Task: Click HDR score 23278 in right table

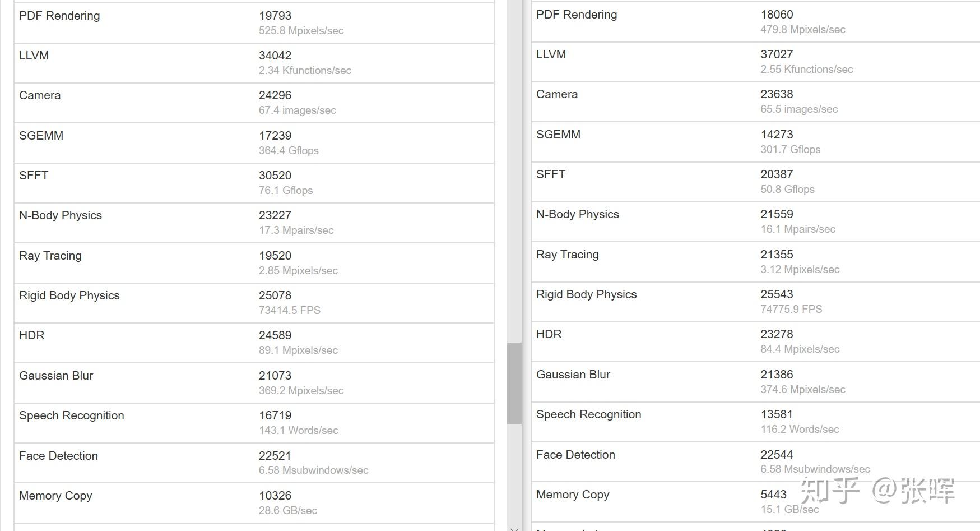Action: click(777, 334)
